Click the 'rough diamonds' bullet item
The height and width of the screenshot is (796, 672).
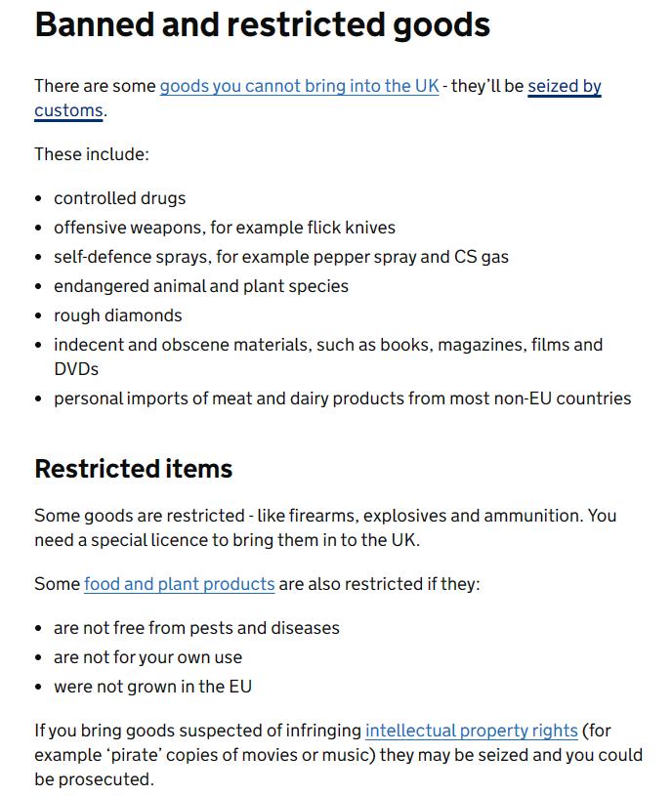pos(117,315)
